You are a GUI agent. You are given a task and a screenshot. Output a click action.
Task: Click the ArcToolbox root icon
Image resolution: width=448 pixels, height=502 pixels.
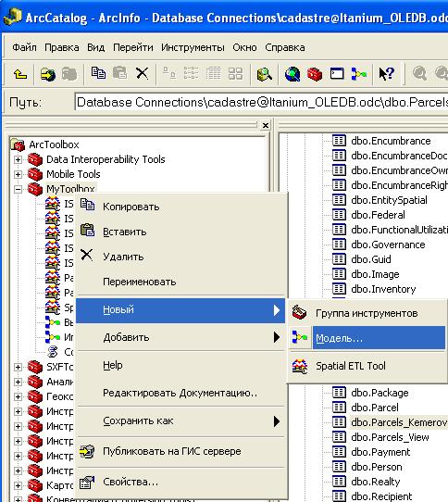pyautogui.click(x=18, y=144)
